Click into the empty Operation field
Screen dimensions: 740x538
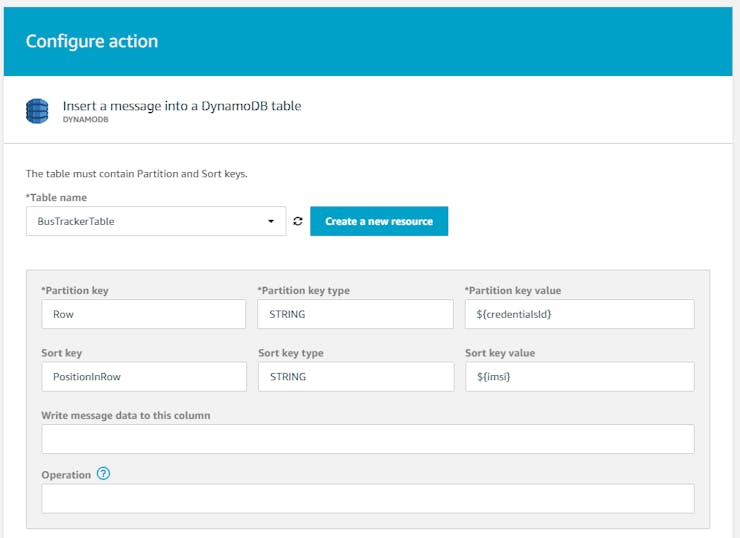point(367,499)
